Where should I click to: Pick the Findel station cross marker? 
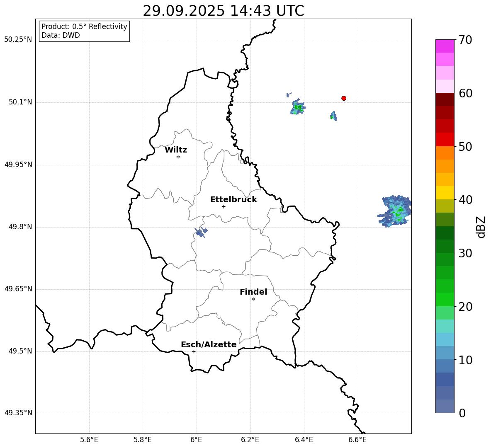(x=253, y=299)
